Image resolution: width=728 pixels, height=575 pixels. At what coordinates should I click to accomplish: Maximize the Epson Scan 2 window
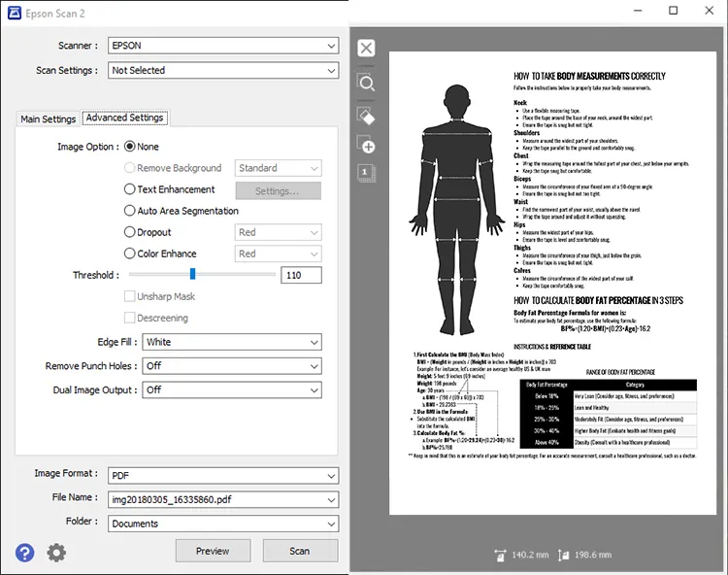[x=674, y=11]
